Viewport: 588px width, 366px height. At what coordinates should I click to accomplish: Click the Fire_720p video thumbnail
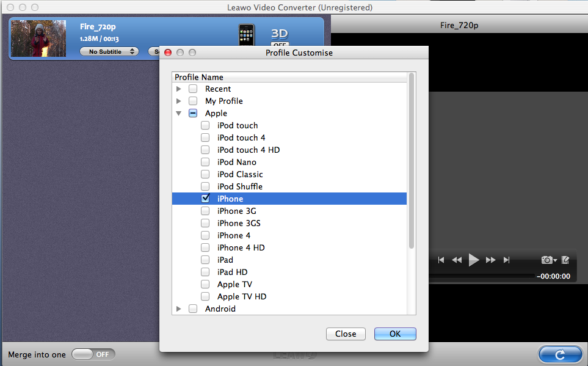[x=38, y=38]
